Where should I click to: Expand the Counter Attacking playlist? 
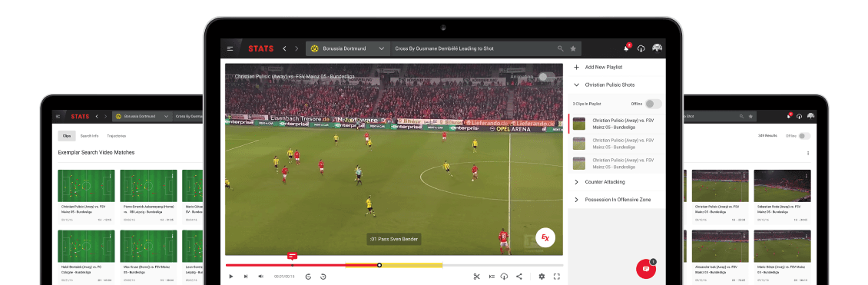click(616, 182)
